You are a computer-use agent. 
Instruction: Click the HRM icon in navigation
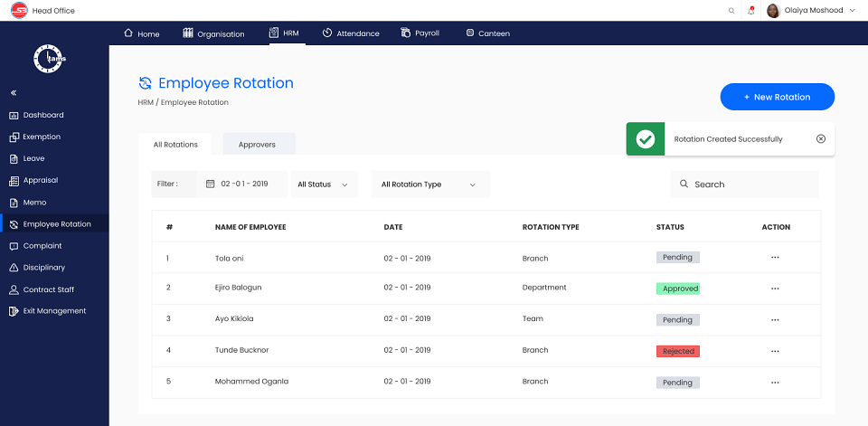click(x=273, y=33)
